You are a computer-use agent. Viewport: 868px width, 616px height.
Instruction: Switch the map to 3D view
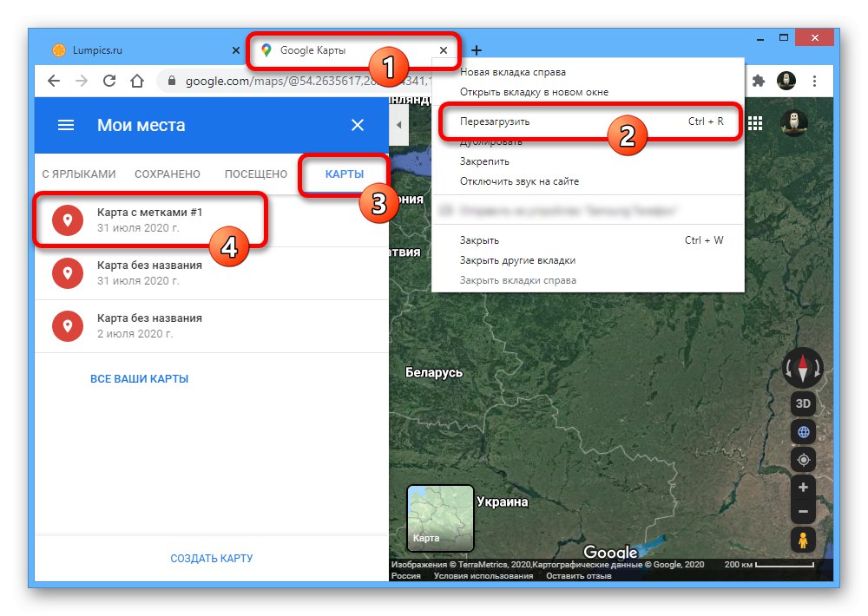[803, 403]
